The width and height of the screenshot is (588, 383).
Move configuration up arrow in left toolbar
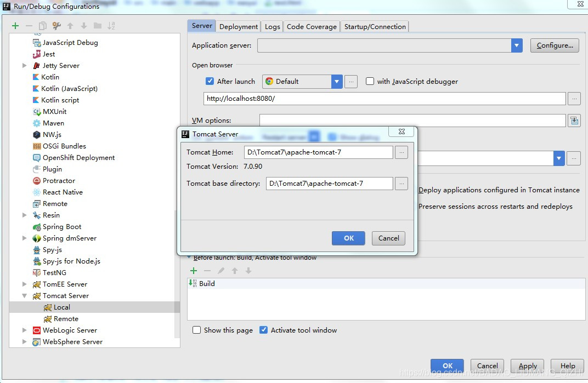[70, 26]
